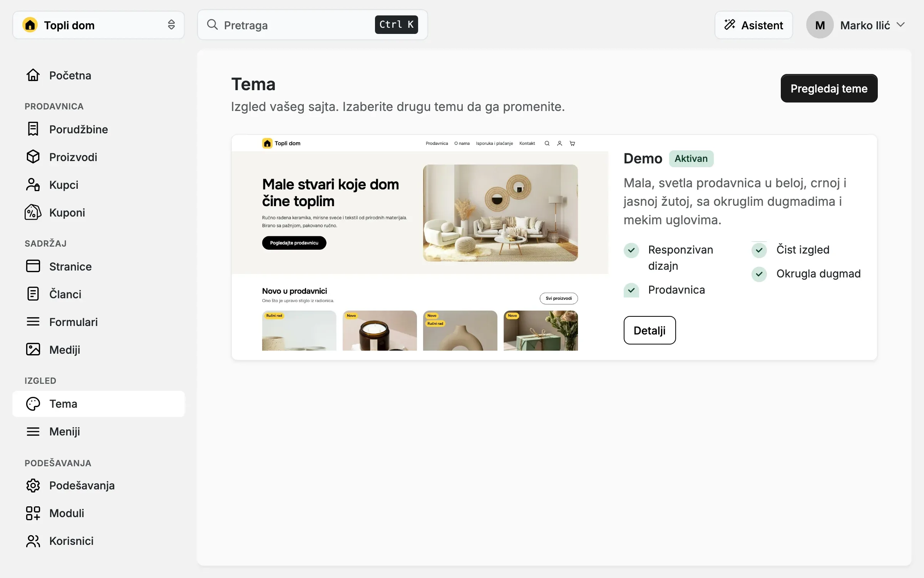
Task: Click the Korisnici people icon
Action: click(33, 541)
